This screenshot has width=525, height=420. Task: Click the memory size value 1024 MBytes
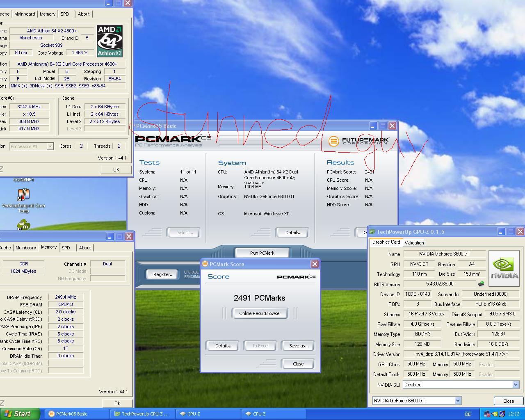tap(23, 272)
